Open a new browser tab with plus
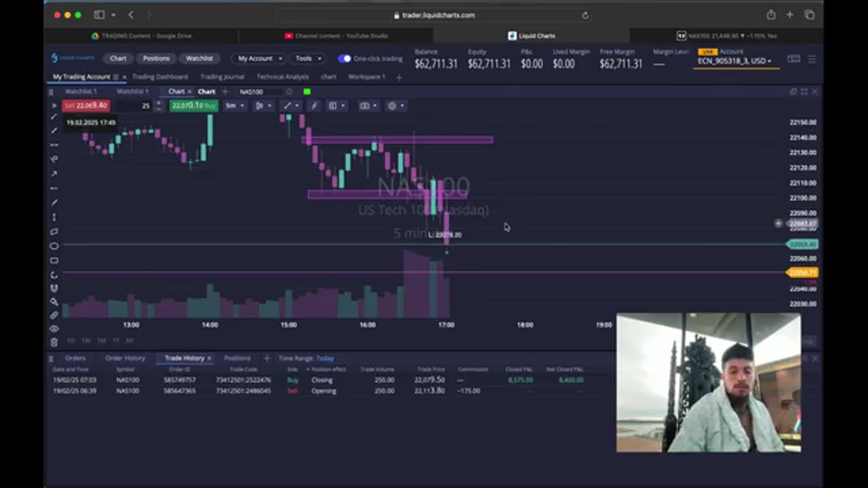The height and width of the screenshot is (488, 868). (790, 15)
